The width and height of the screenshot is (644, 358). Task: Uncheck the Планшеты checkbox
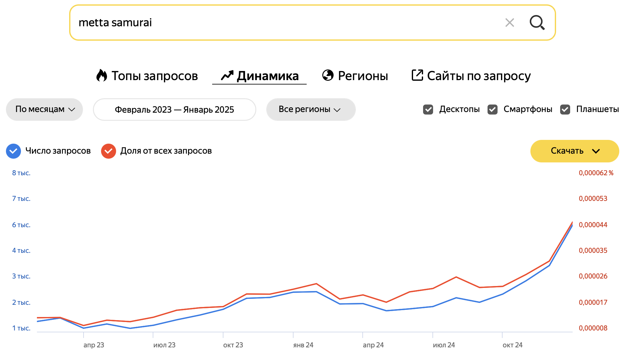(x=565, y=110)
